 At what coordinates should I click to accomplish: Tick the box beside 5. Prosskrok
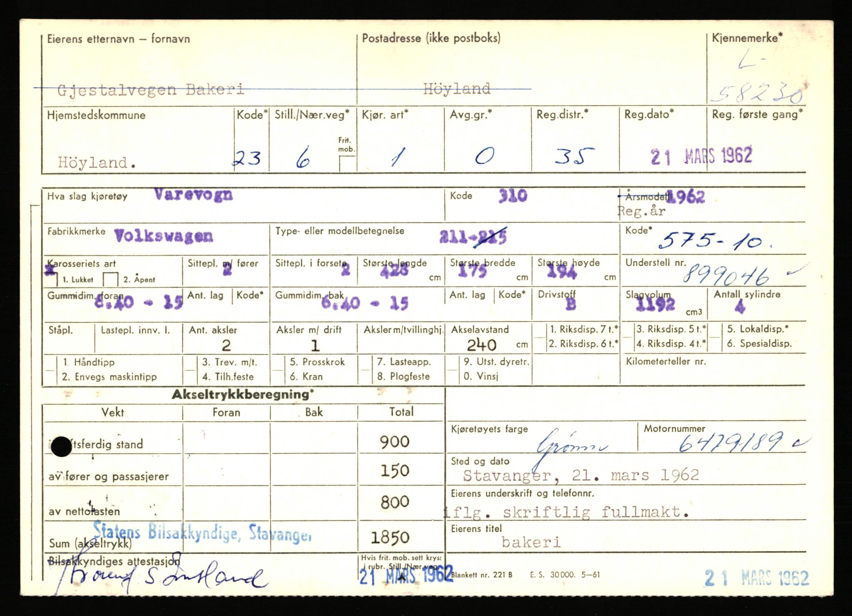tap(278, 369)
